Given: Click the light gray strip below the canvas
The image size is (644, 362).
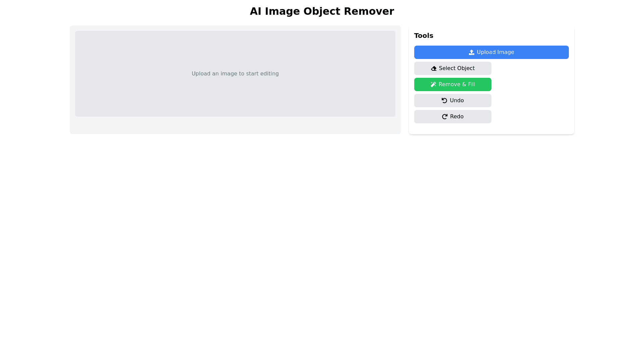Looking at the screenshot, I should click(235, 125).
